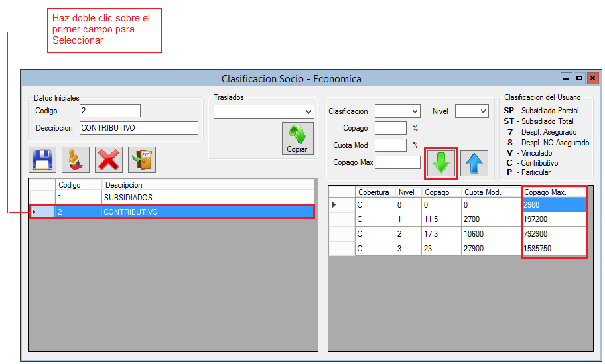The height and width of the screenshot is (364, 605).
Task: Focus the Copago percentage field
Action: click(391, 128)
